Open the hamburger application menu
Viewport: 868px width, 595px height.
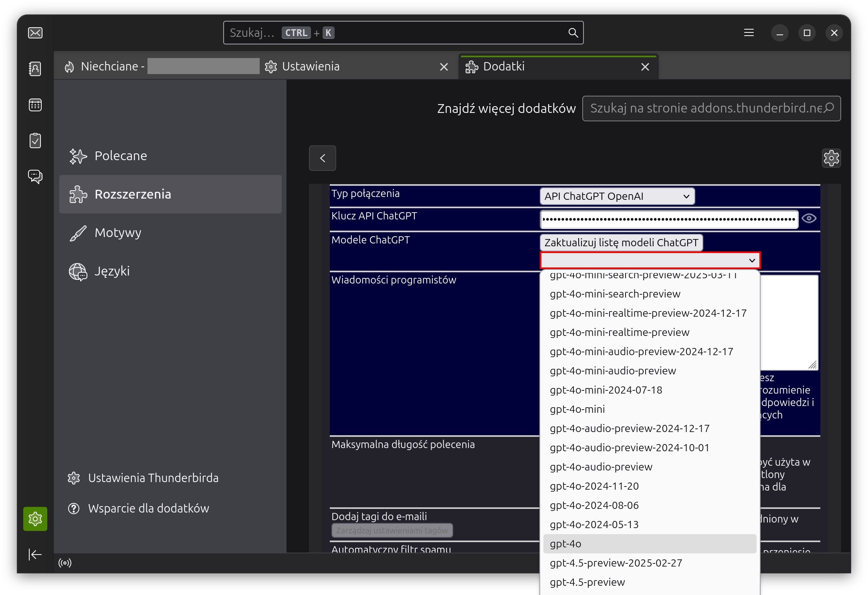click(x=749, y=33)
